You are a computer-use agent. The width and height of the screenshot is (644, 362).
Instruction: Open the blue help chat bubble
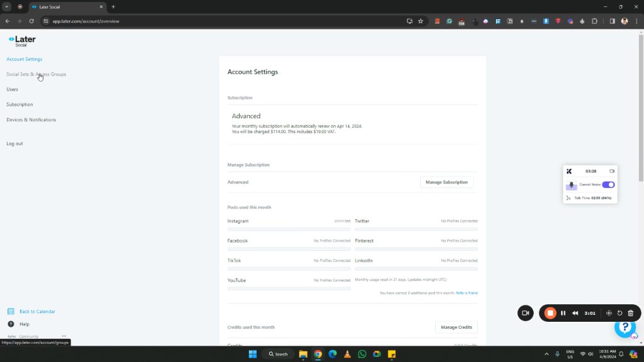[x=625, y=327]
